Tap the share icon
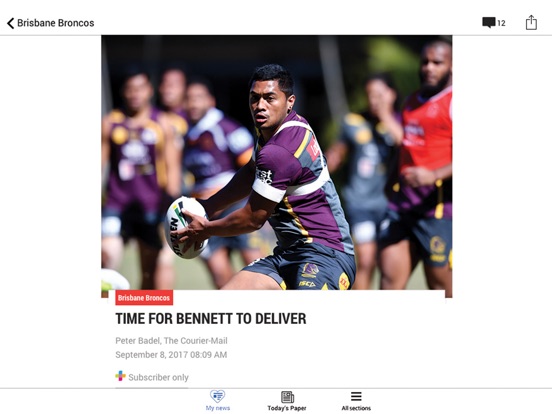552x414 pixels. coord(531,23)
